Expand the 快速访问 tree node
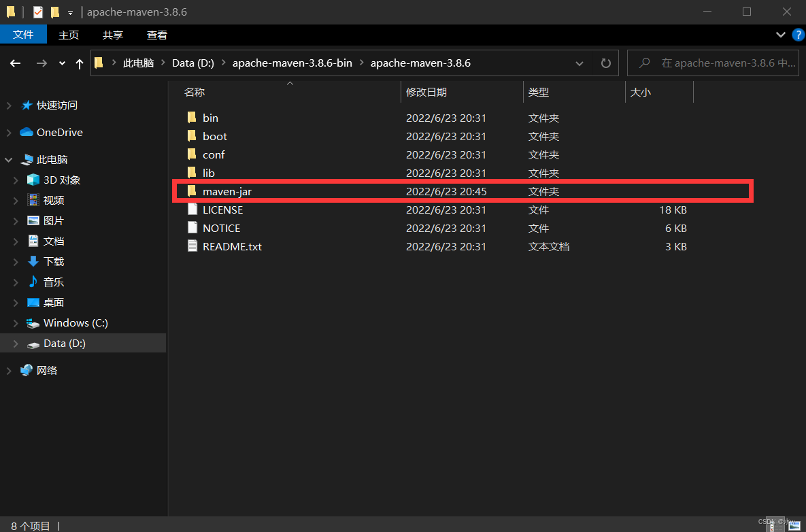 pyautogui.click(x=9, y=105)
